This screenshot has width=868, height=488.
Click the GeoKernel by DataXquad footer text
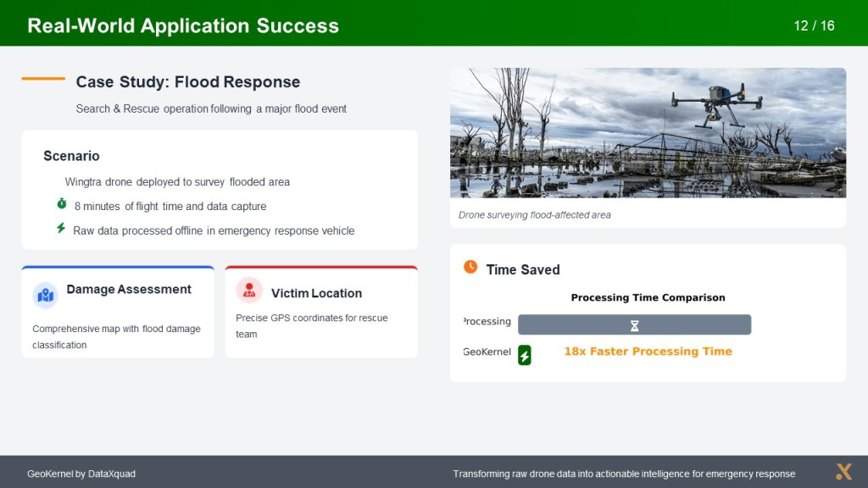point(81,474)
